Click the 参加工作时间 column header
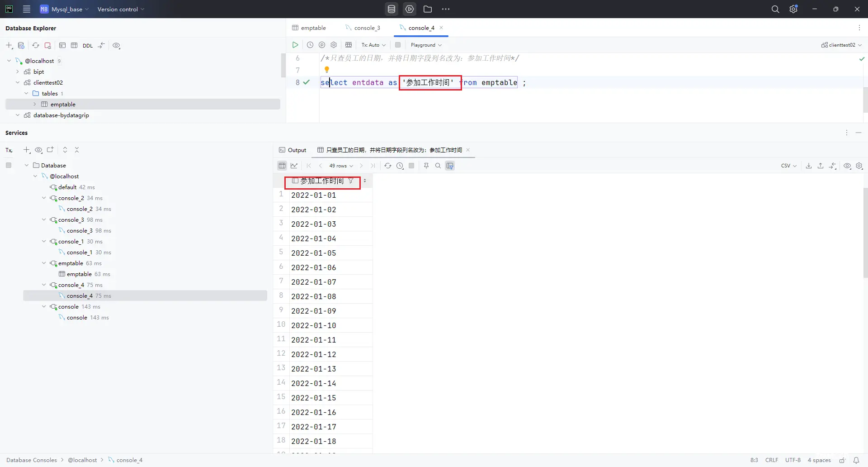The image size is (868, 467). (x=322, y=181)
